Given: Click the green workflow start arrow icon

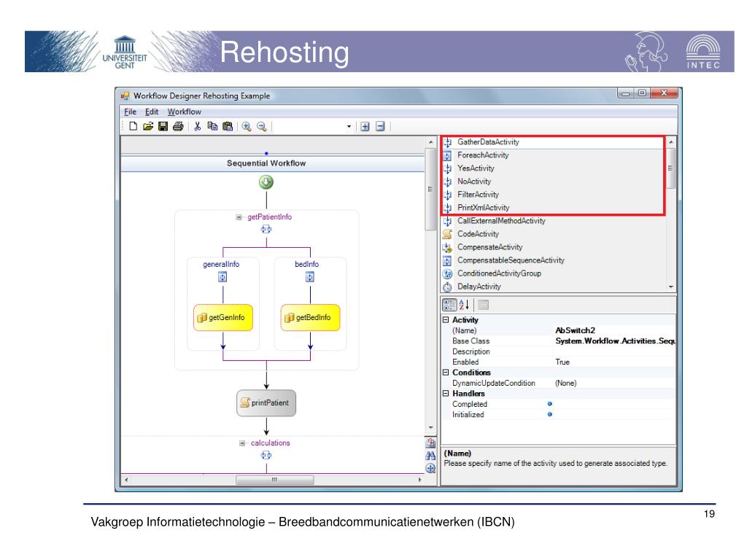Looking at the screenshot, I should 266,182.
